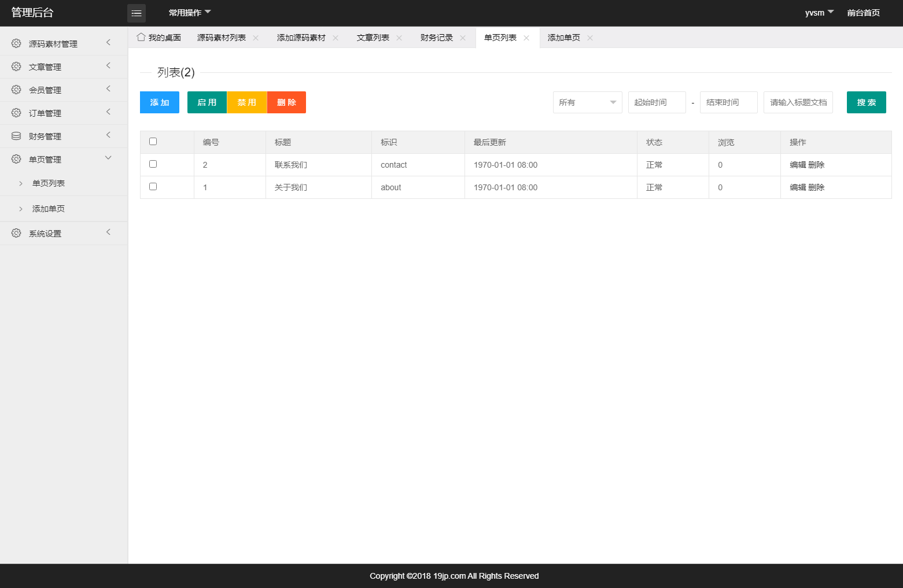Viewport: 903px width, 588px height.
Task: Click the red 删除 toolbar button
Action: [286, 102]
